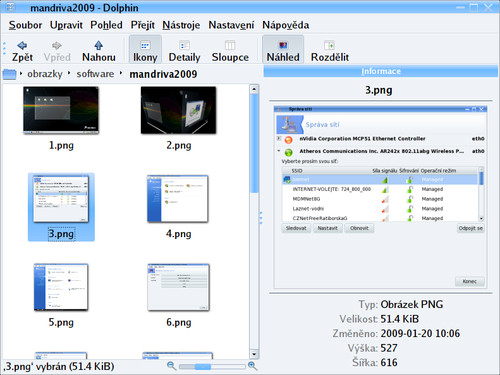Click the splitter handle beside Informace panel
This screenshot has width=500, height=375.
tap(261, 218)
